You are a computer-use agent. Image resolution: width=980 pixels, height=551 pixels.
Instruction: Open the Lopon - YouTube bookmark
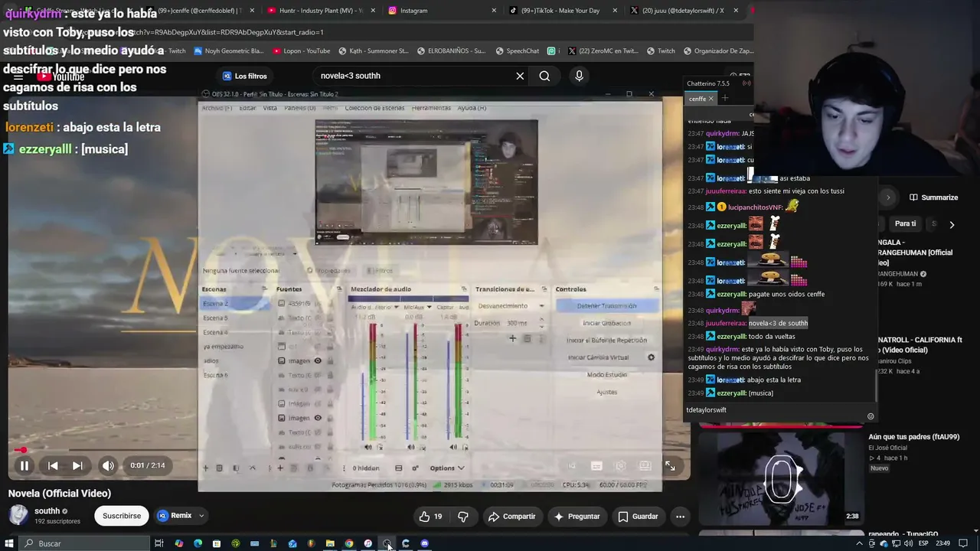[301, 51]
